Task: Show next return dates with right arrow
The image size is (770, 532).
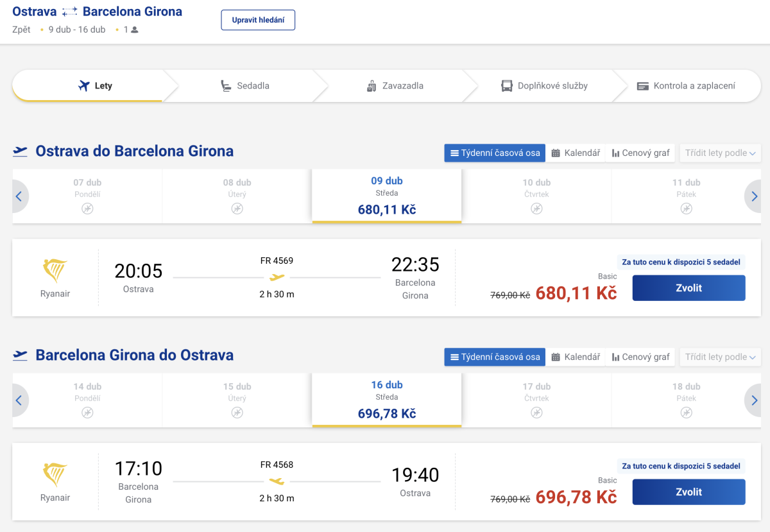Action: (754, 400)
